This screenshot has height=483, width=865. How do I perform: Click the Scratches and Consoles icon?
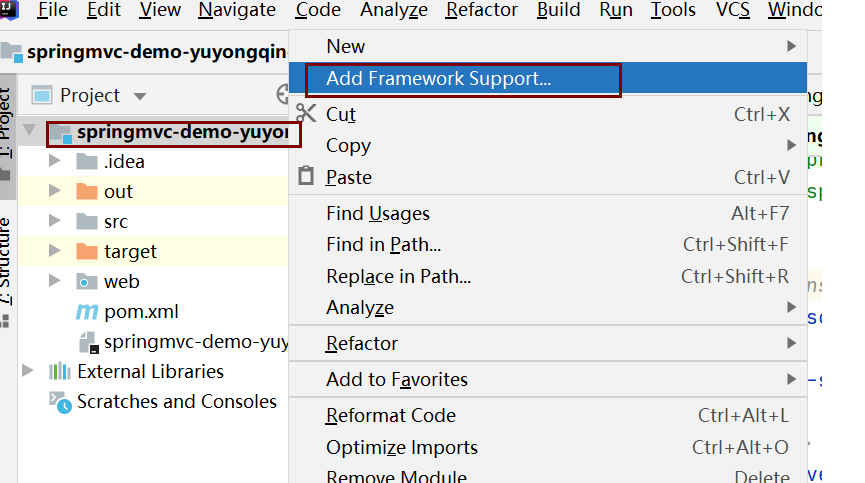tap(60, 402)
